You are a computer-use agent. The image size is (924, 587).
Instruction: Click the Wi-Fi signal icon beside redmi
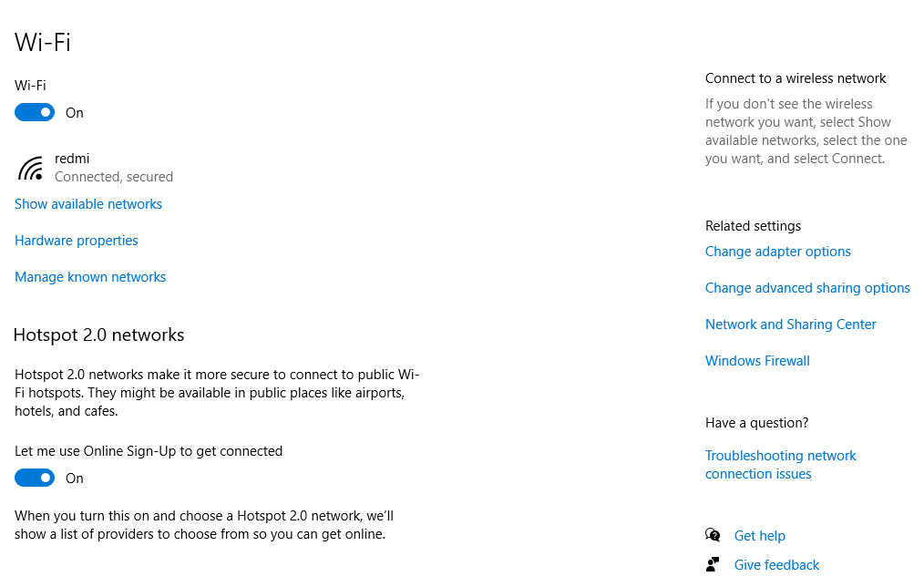[30, 167]
